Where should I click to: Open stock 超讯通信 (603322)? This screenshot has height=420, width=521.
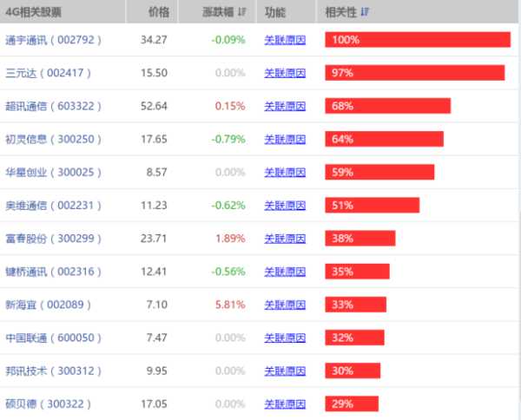coord(53,106)
